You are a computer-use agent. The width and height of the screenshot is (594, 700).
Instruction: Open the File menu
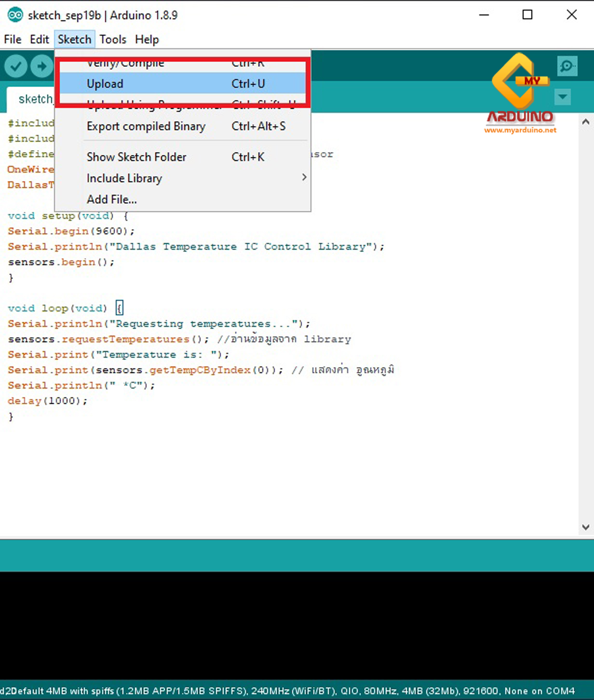tap(13, 40)
